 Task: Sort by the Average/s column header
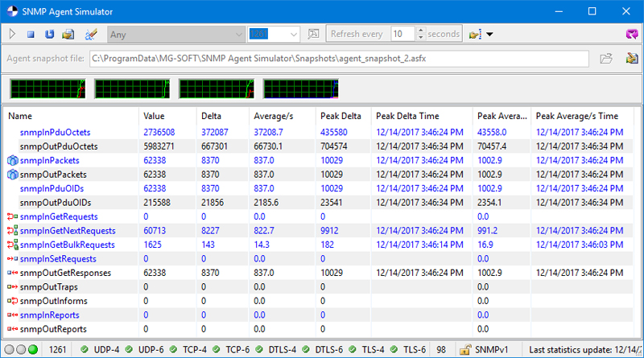(283, 116)
